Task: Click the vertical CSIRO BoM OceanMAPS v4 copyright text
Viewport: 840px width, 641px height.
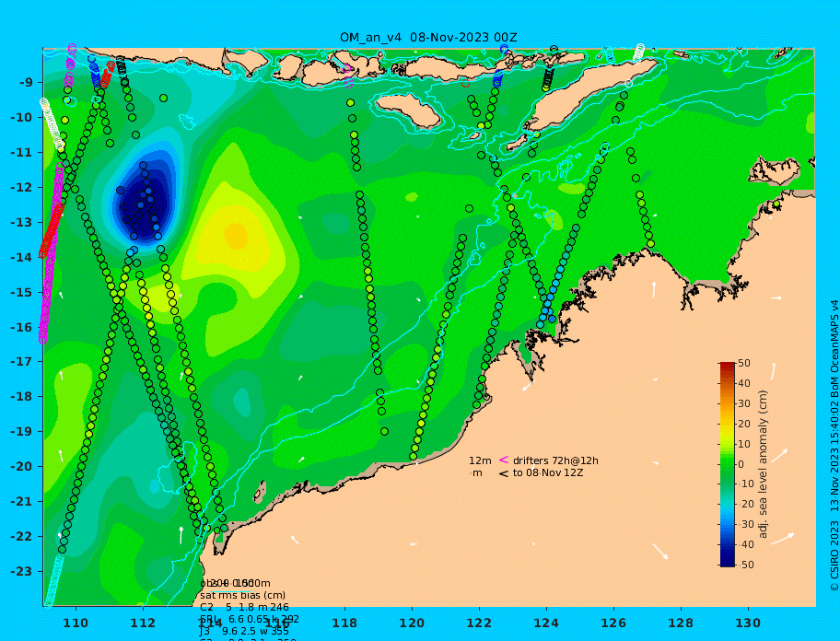Action: tap(834, 446)
